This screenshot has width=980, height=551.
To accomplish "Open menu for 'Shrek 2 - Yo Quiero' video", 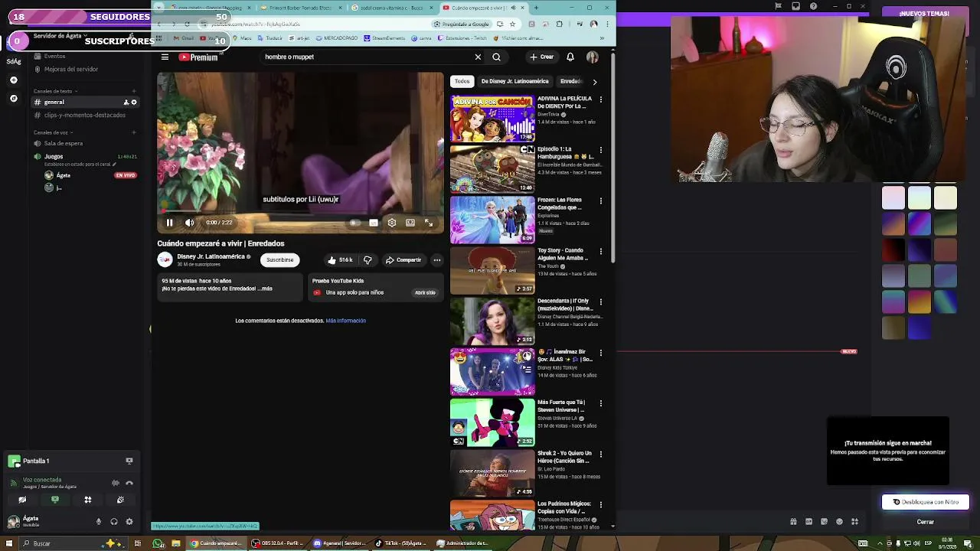I will [601, 454].
